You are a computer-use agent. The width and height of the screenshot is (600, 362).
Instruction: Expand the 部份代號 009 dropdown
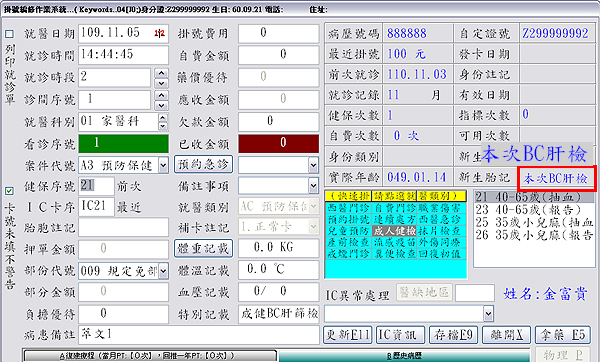(163, 271)
